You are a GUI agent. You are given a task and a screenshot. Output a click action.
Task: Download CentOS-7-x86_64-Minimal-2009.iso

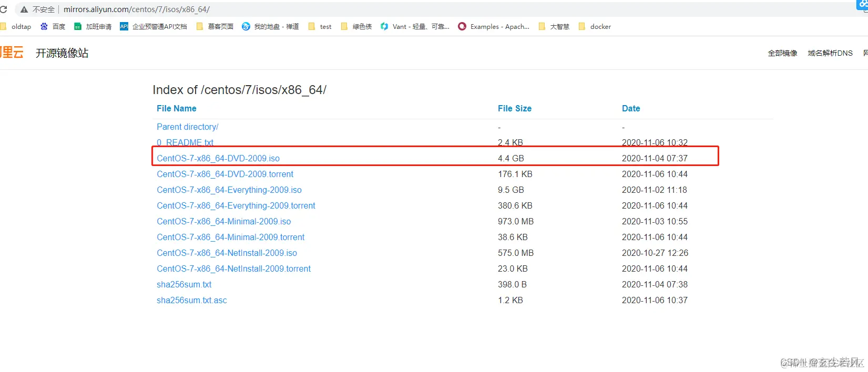(223, 221)
